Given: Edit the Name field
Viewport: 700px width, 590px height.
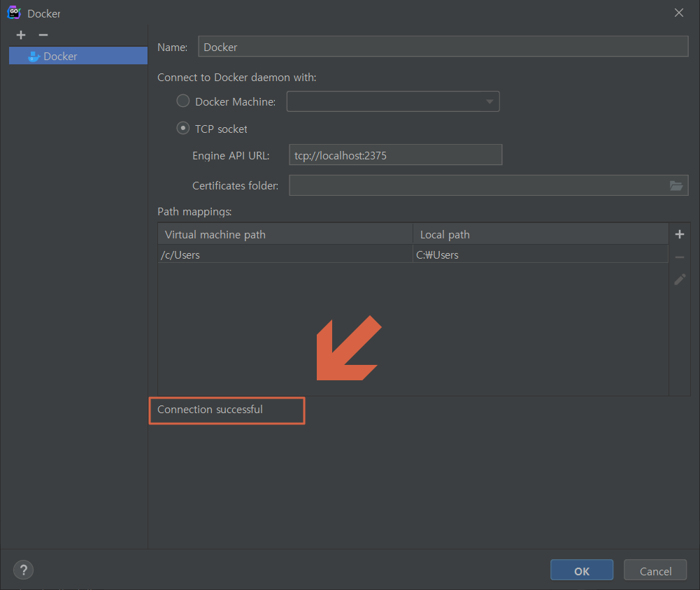Looking at the screenshot, I should (x=443, y=46).
